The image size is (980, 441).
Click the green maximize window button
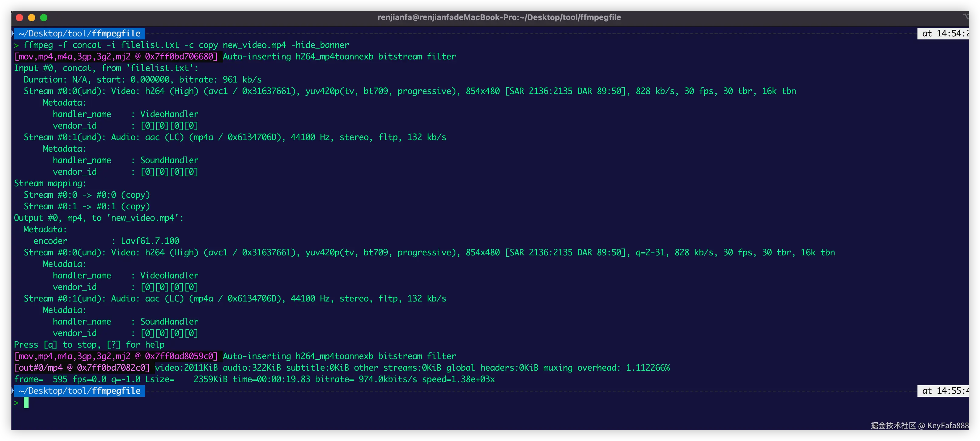[x=44, y=18]
